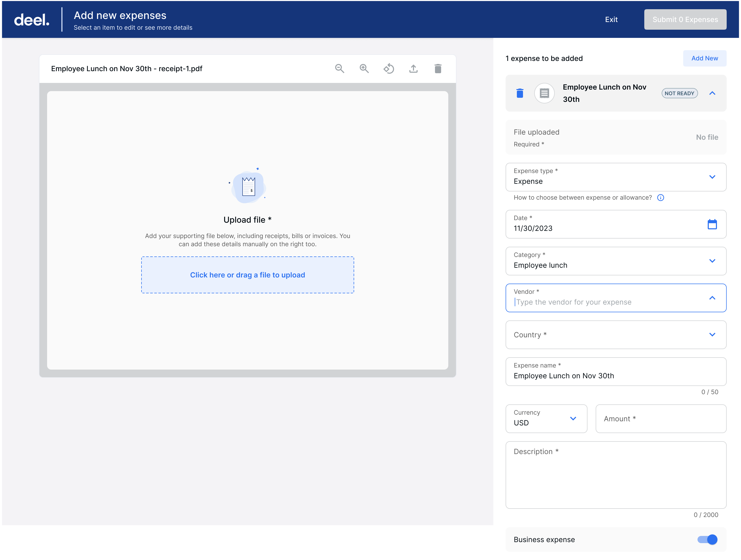The image size is (741, 560).
Task: Open the Expense type dropdown
Action: [x=616, y=177]
